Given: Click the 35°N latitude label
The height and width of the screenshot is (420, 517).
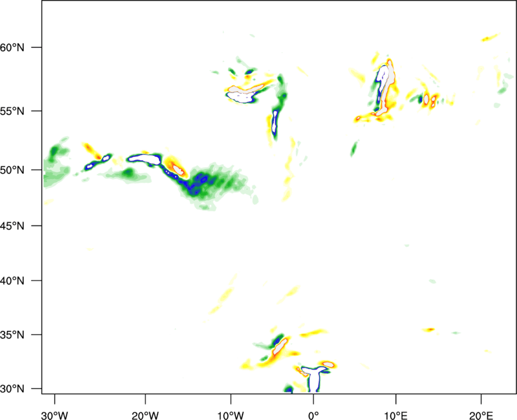Looking at the screenshot, I should pos(12,335).
